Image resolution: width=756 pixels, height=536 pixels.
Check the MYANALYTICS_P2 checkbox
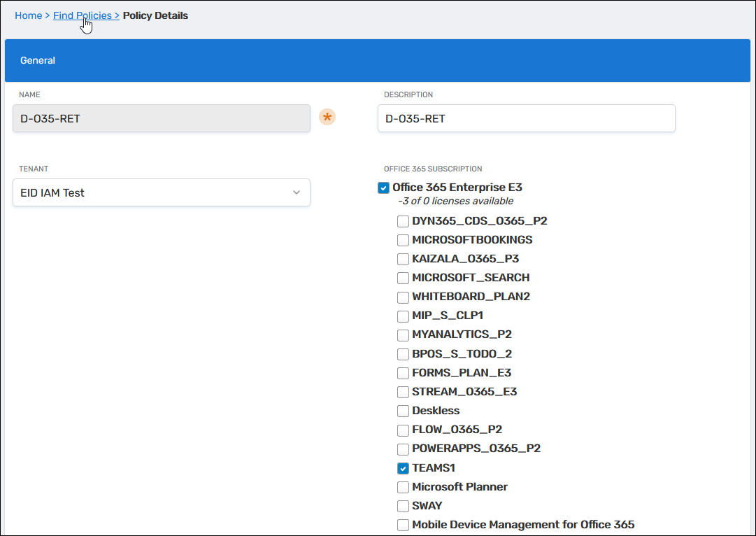pyautogui.click(x=403, y=335)
